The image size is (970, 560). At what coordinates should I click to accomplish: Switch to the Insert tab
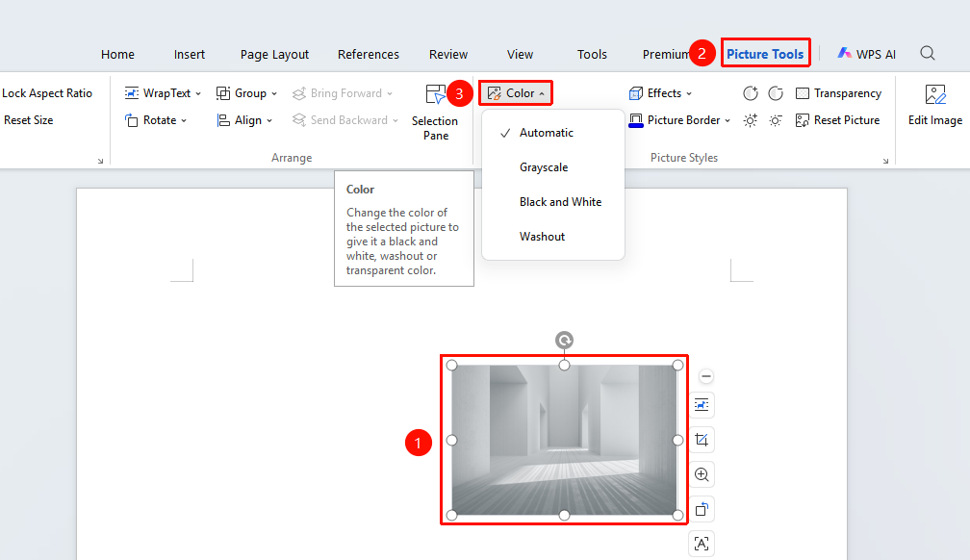pyautogui.click(x=190, y=55)
